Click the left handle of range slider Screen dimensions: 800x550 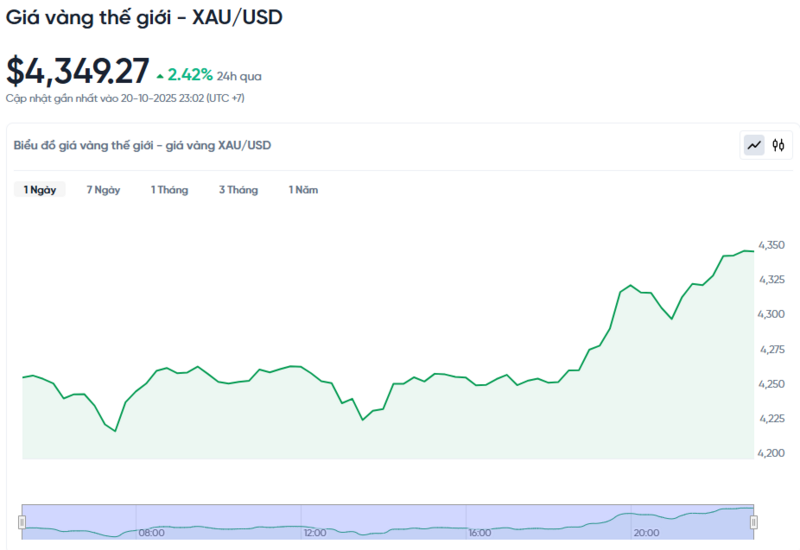[x=22, y=521]
